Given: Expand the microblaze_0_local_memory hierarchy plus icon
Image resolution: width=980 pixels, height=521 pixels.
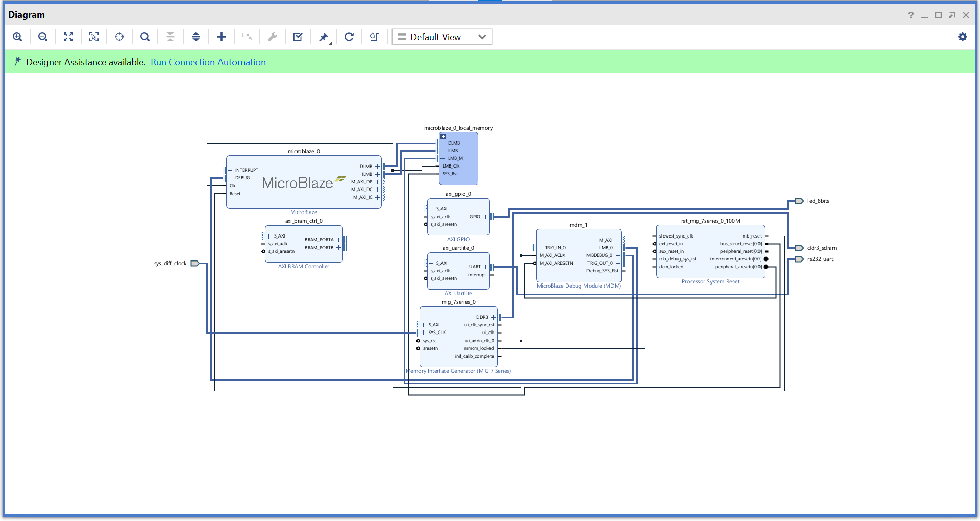Looking at the screenshot, I should tap(443, 136).
